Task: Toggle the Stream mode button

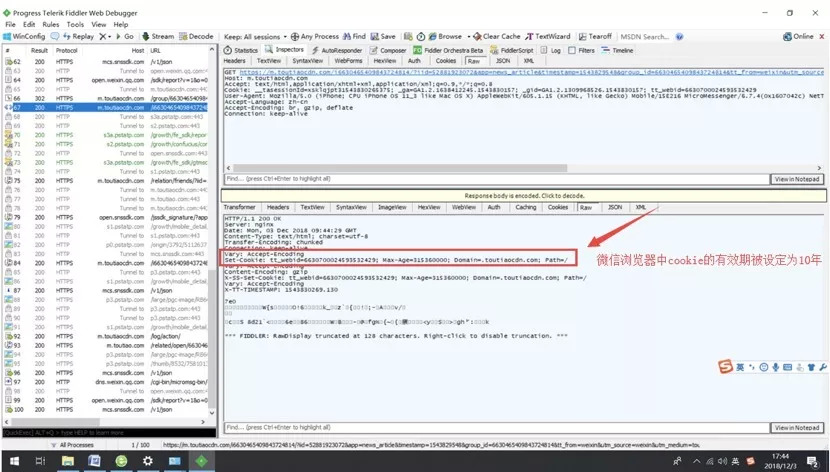Action: [158, 36]
